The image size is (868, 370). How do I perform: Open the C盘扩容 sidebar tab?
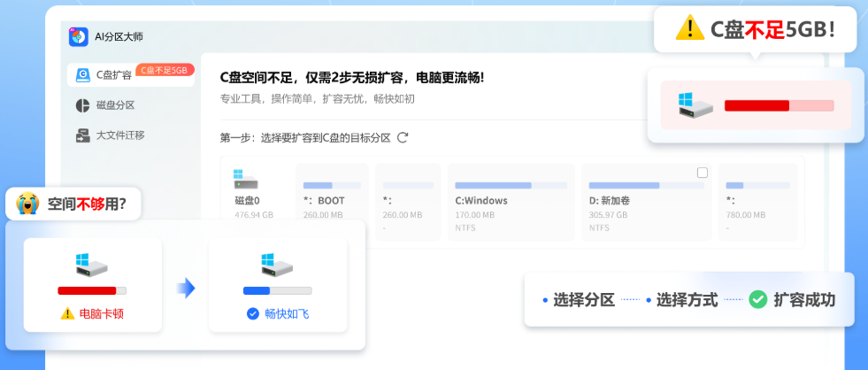click(131, 74)
